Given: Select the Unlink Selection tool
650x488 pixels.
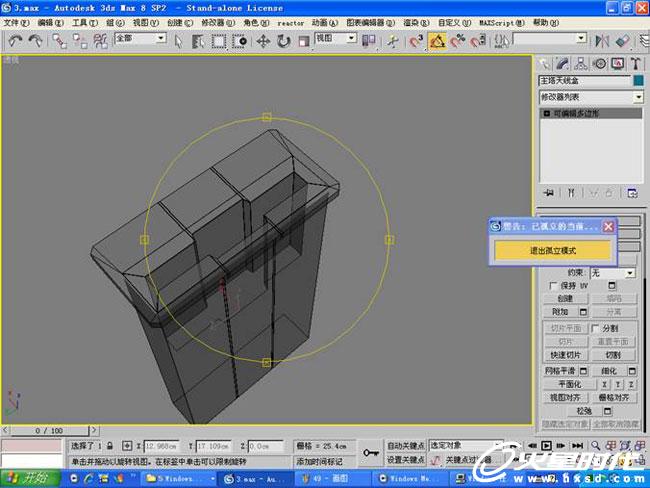Looking at the screenshot, I should [80, 41].
